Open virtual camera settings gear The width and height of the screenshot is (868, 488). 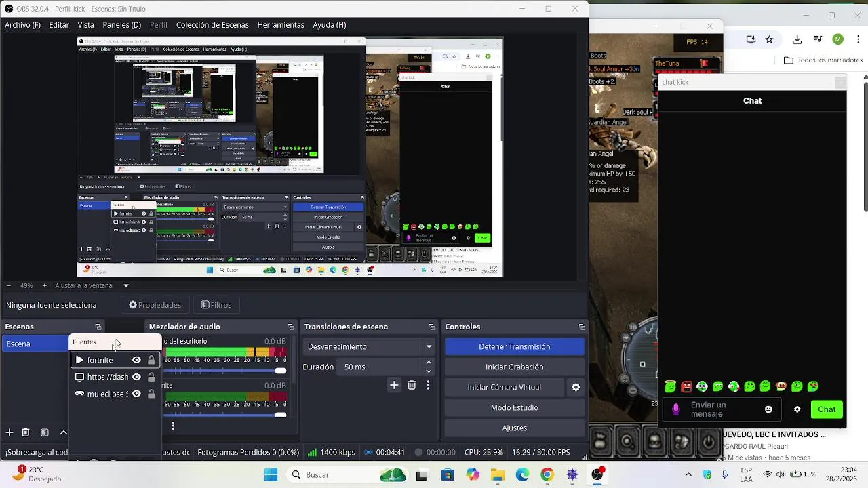click(x=576, y=387)
